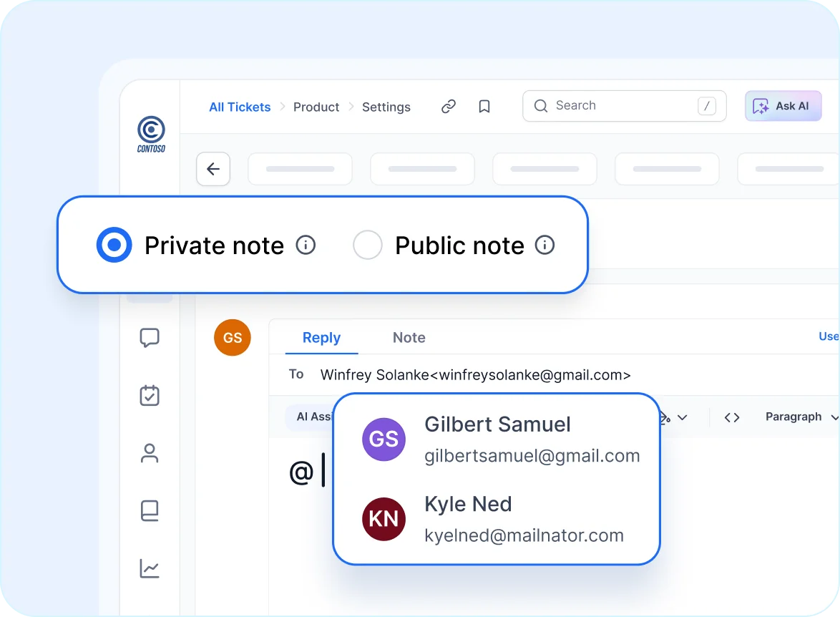Open the All Tickets breadcrumb link
The height and width of the screenshot is (617, 840).
(239, 107)
